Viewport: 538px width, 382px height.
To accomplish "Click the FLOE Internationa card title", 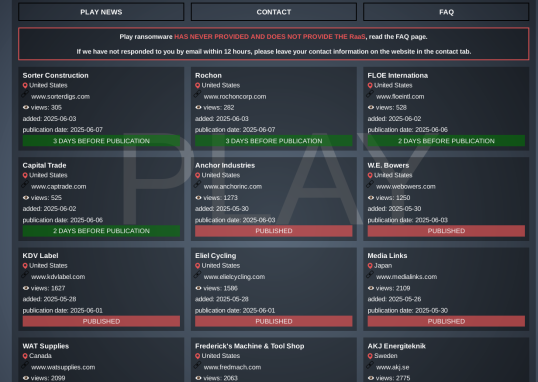I will (398, 76).
